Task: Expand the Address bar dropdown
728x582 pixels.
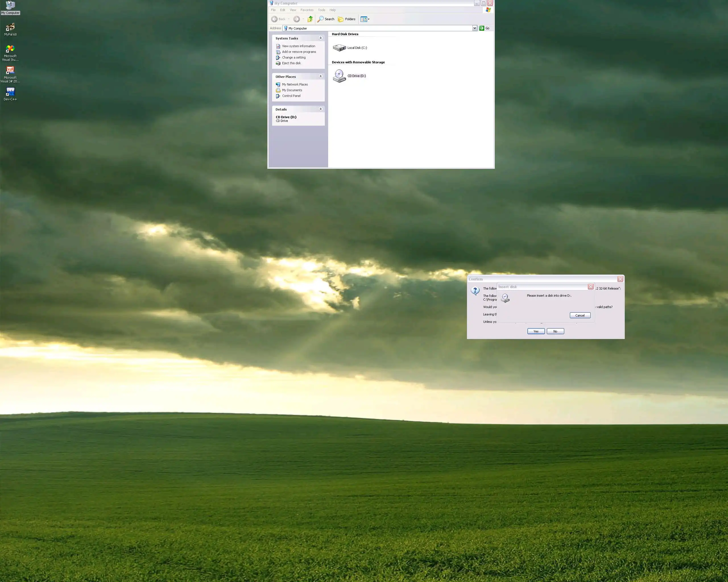Action: pyautogui.click(x=474, y=28)
